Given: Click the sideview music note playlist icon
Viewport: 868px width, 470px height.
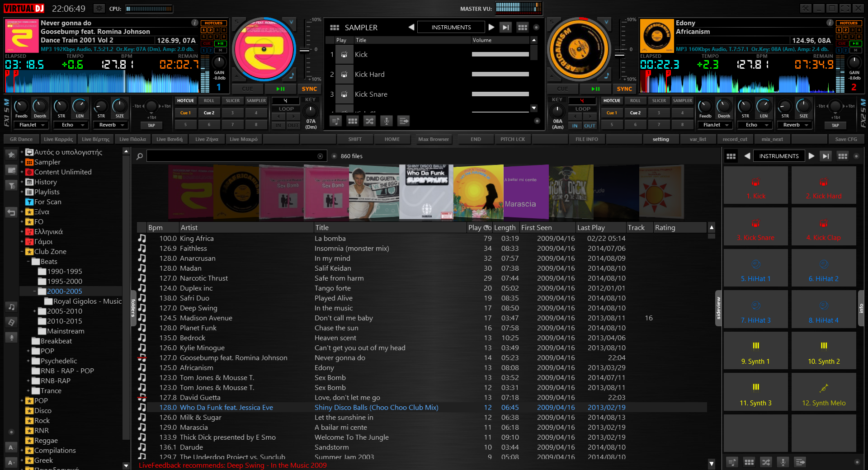Looking at the screenshot, I should (x=11, y=307).
